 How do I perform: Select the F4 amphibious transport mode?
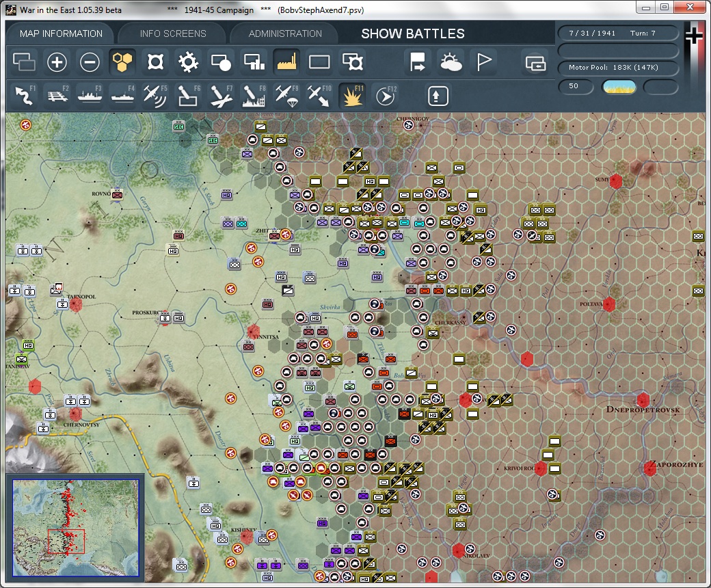click(x=123, y=96)
